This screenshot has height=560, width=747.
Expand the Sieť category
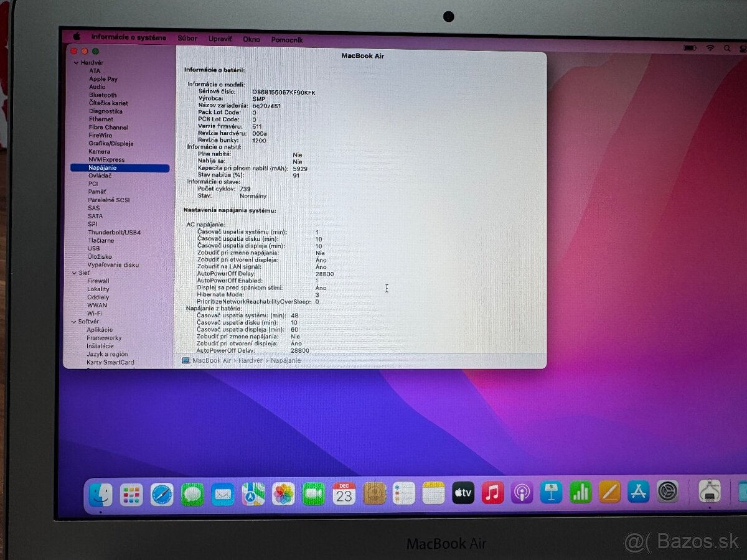pyautogui.click(x=75, y=273)
